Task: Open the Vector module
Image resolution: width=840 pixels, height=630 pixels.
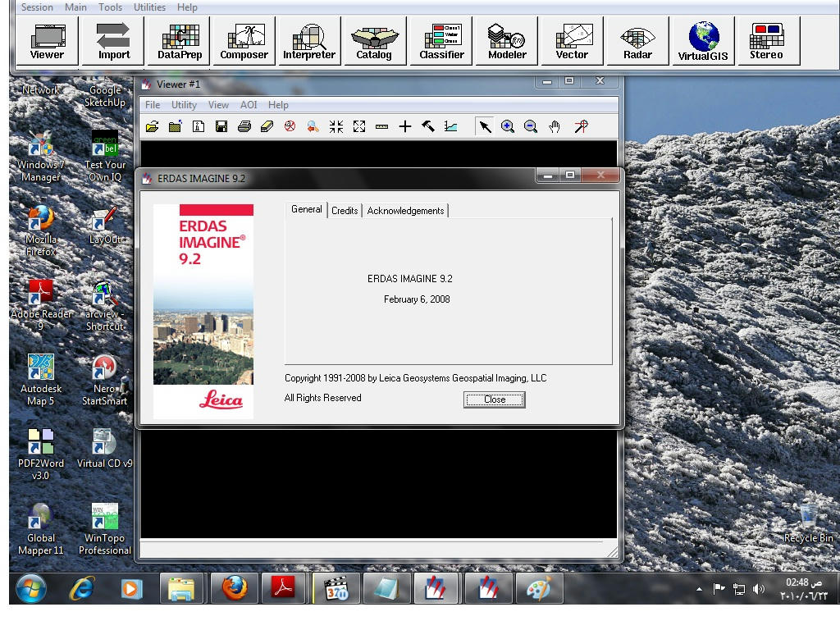Action: point(572,41)
